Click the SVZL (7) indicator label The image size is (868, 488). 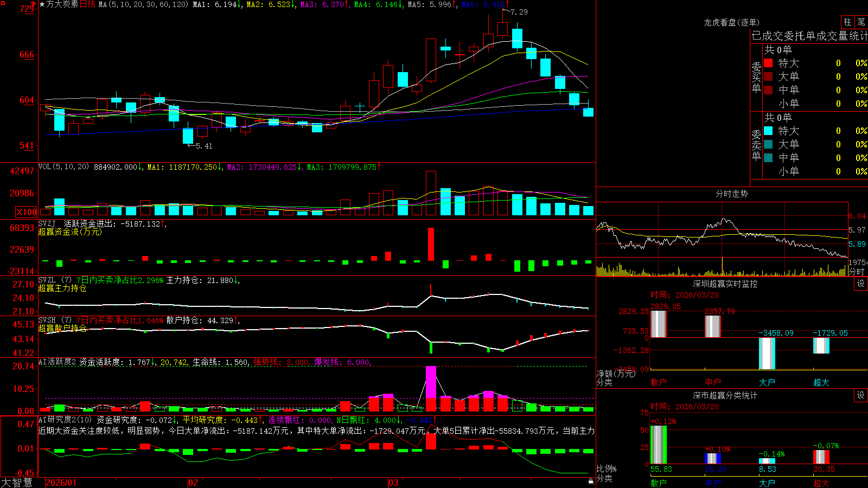tap(55, 280)
